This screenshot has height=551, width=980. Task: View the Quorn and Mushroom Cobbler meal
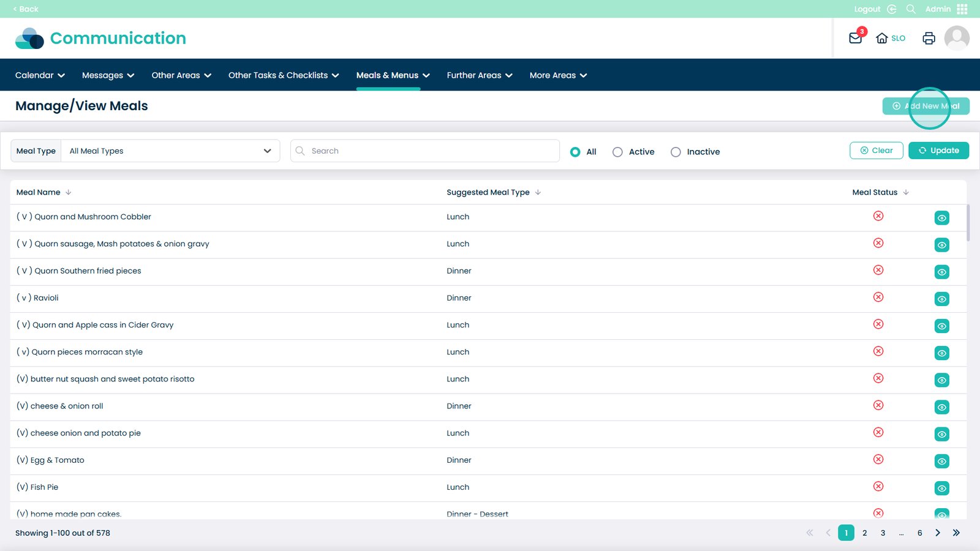(941, 218)
